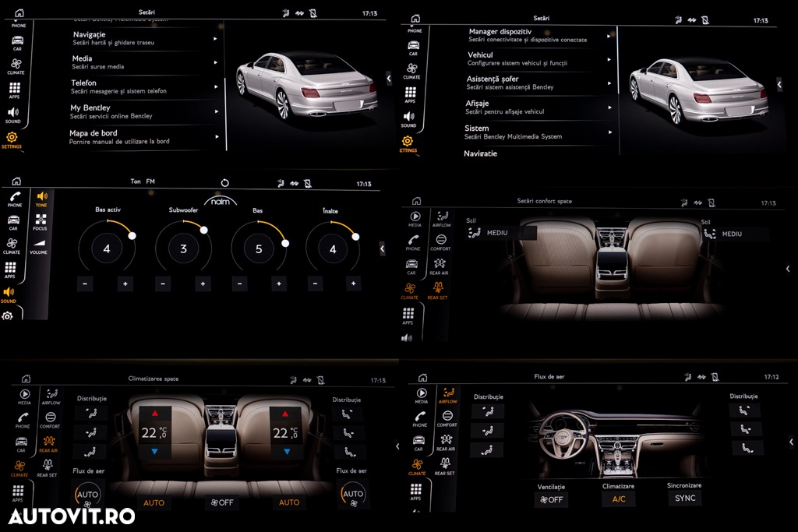Tap CLIMATE icon on the Tone screen
The width and height of the screenshot is (798, 532).
[x=12, y=246]
